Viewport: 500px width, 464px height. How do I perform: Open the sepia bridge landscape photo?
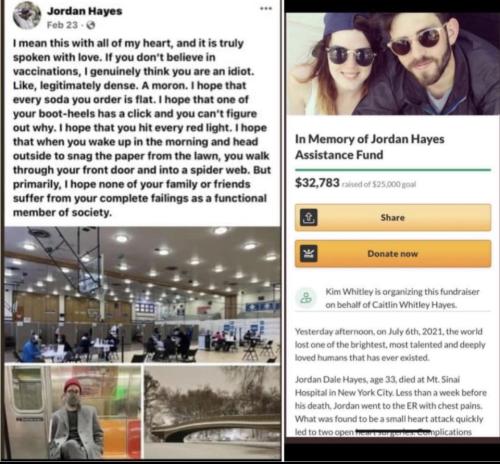(x=212, y=412)
